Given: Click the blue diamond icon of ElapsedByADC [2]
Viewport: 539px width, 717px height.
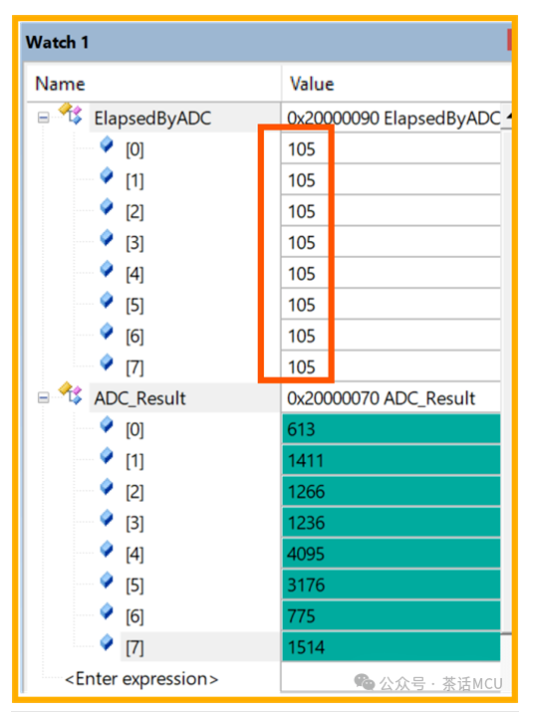Looking at the screenshot, I should [x=107, y=207].
